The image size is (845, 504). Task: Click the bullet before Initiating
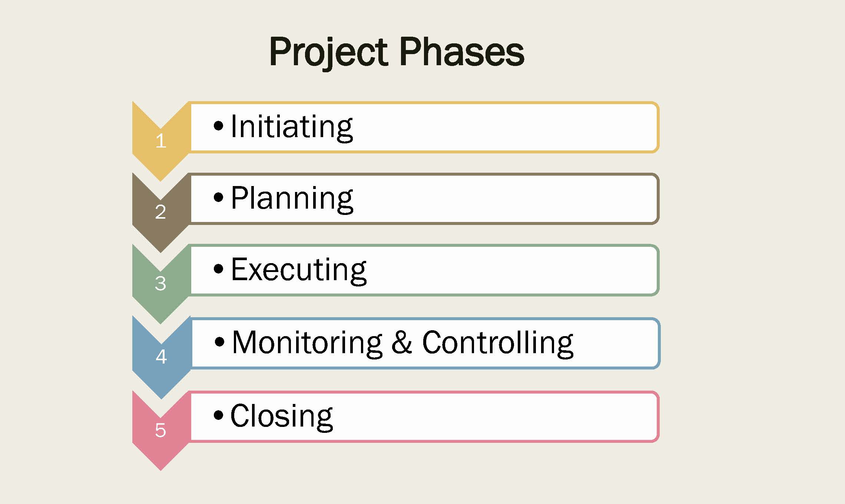click(219, 126)
